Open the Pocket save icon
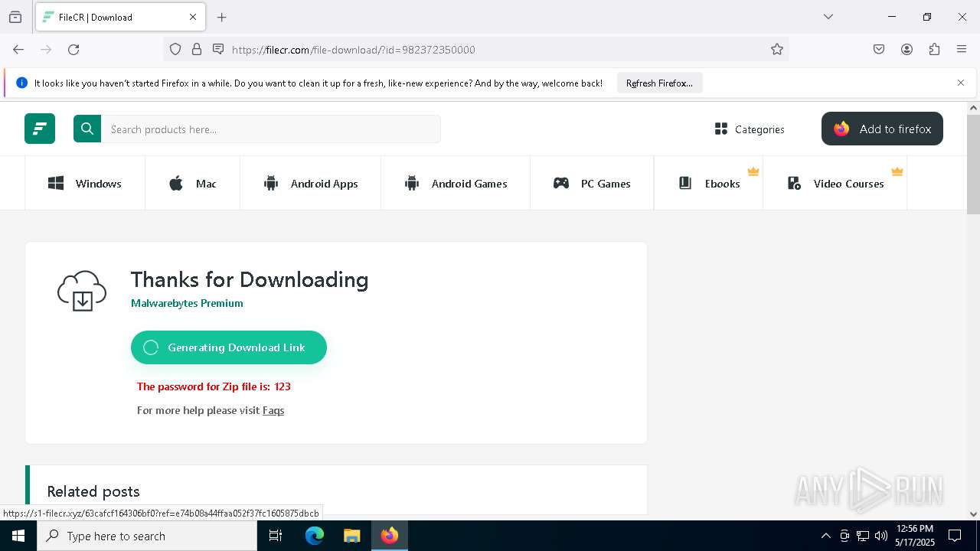This screenshot has width=980, height=551. (x=879, y=49)
